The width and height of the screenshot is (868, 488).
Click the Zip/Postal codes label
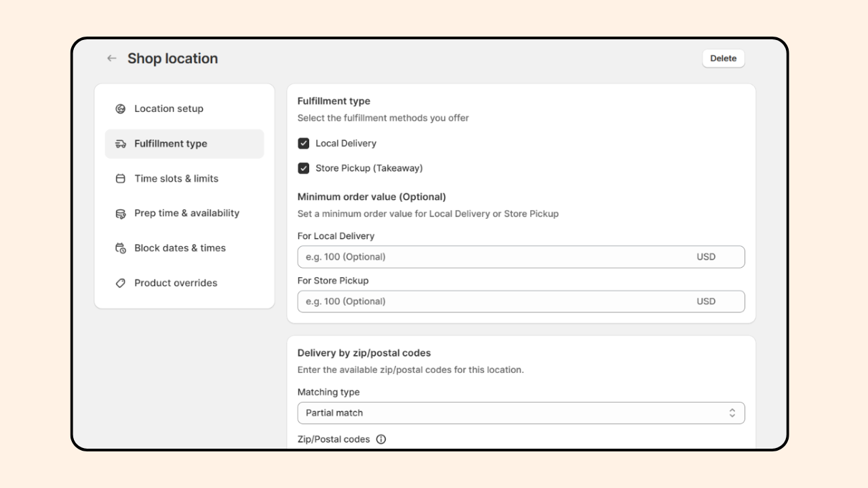click(x=334, y=439)
